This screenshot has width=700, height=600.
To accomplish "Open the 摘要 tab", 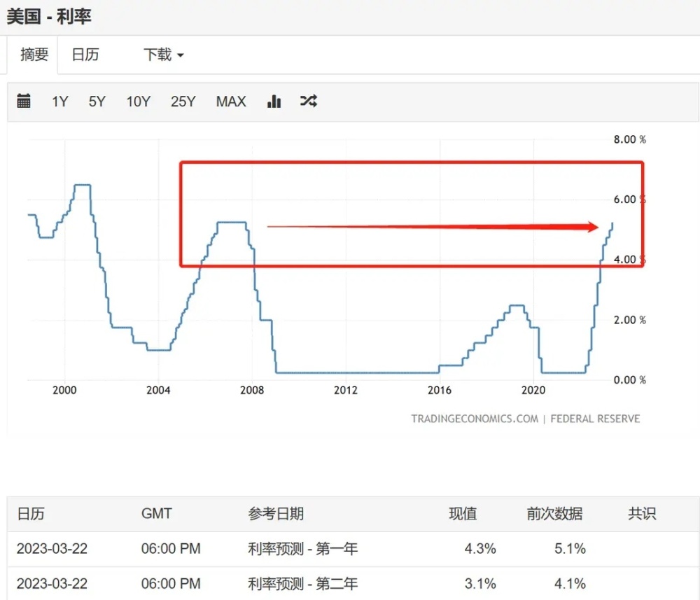I will [x=34, y=55].
